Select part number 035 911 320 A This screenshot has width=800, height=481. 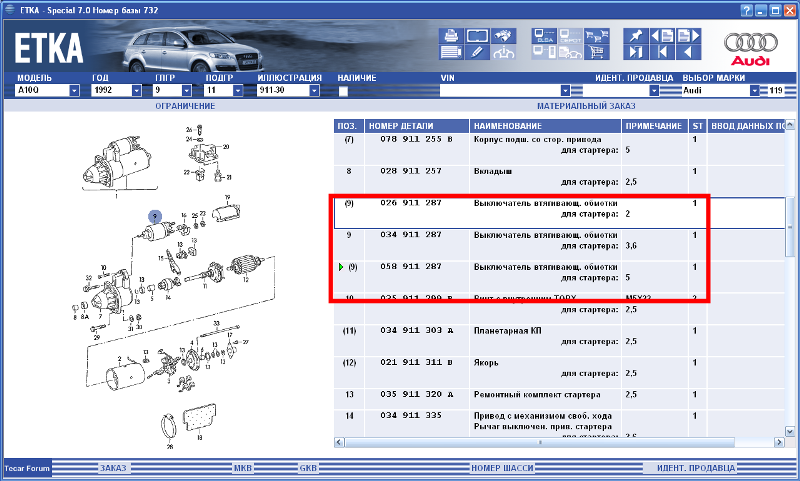[x=416, y=394]
